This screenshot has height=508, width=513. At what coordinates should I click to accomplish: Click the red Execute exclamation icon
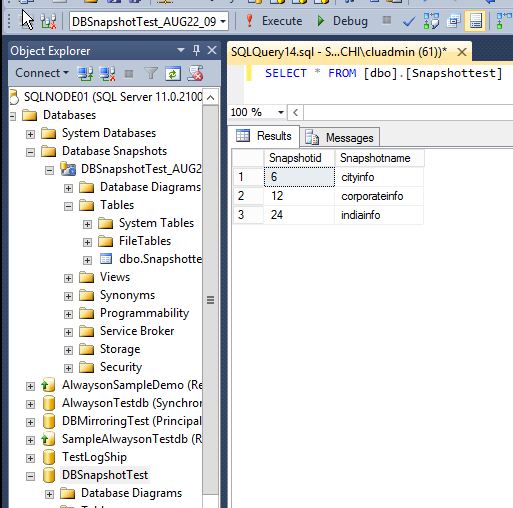pyautogui.click(x=249, y=21)
